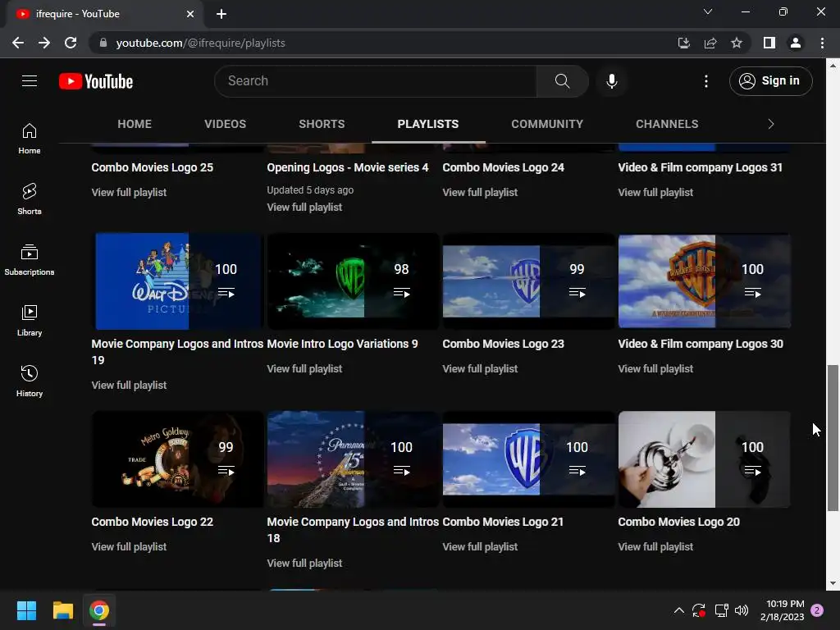
Task: Open the Chrome profile icon
Action: [796, 43]
